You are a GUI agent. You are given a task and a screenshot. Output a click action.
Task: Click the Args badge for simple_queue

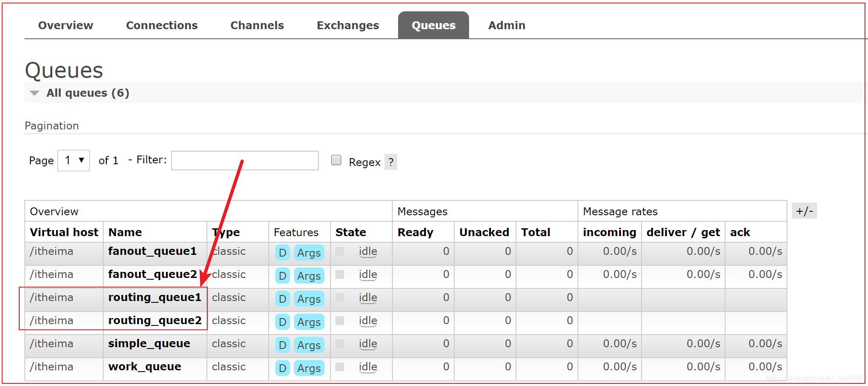coord(309,345)
